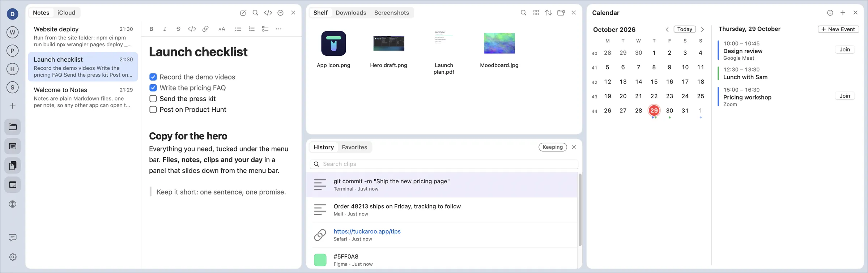Screen dimensions: 868x273
Task: Go to the next month in Calendar
Action: (x=702, y=29)
